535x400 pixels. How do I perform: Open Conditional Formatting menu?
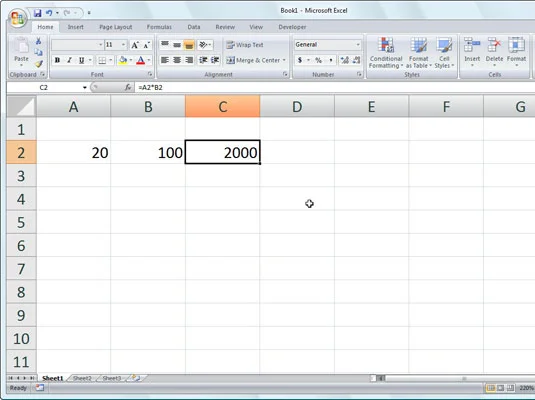pos(386,53)
